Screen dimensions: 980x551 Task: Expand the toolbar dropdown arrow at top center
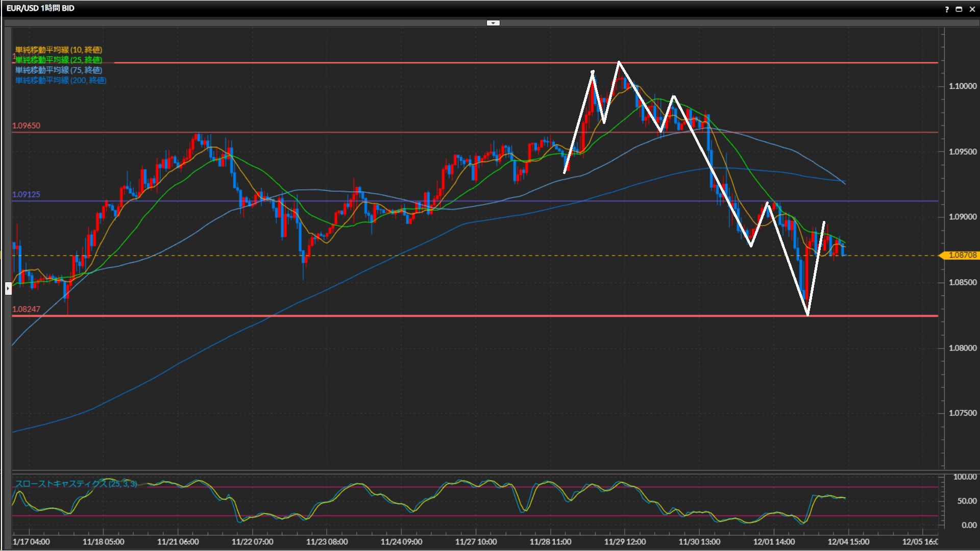coord(493,23)
